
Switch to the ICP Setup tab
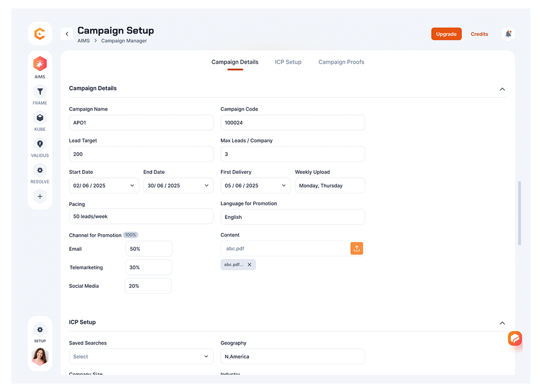(288, 62)
